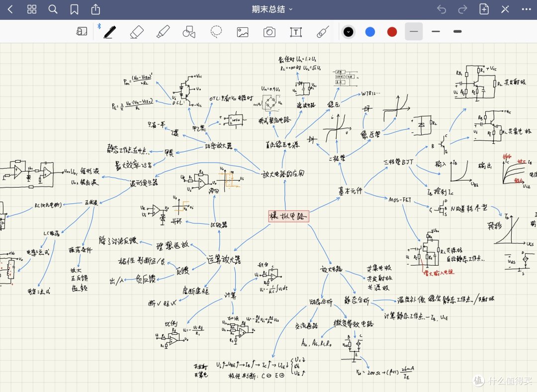
Task: Select the Image insert tool
Action: tap(243, 32)
